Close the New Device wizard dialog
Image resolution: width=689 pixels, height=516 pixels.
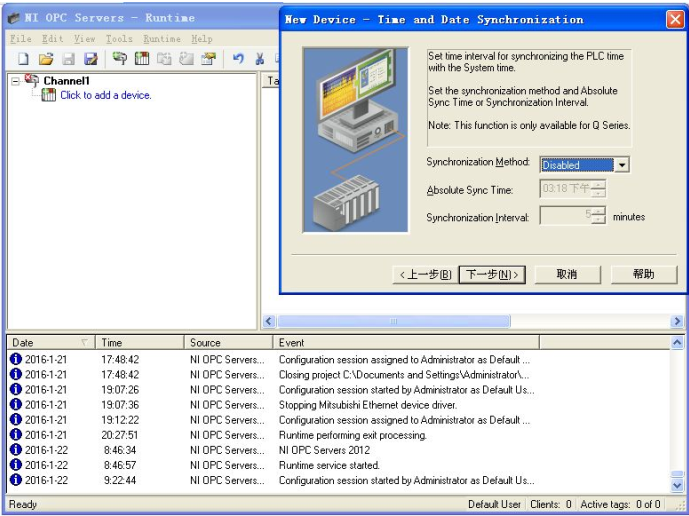point(675,20)
